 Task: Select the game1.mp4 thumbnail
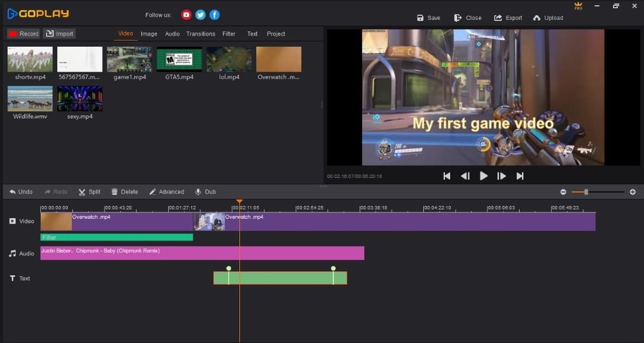click(x=130, y=59)
